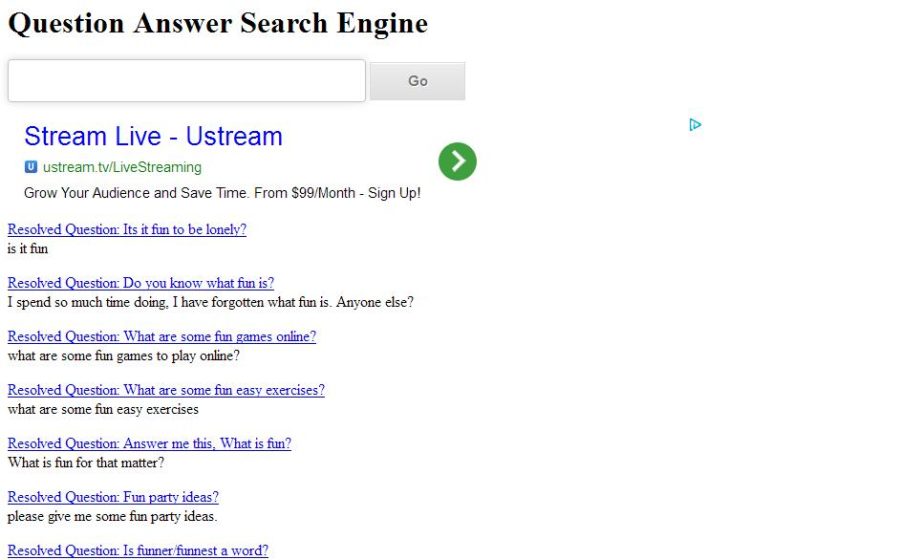Viewport: 900px width, 560px height.
Task: Click ad text 'Grow Your Audience and Save Time'
Action: pos(135,193)
